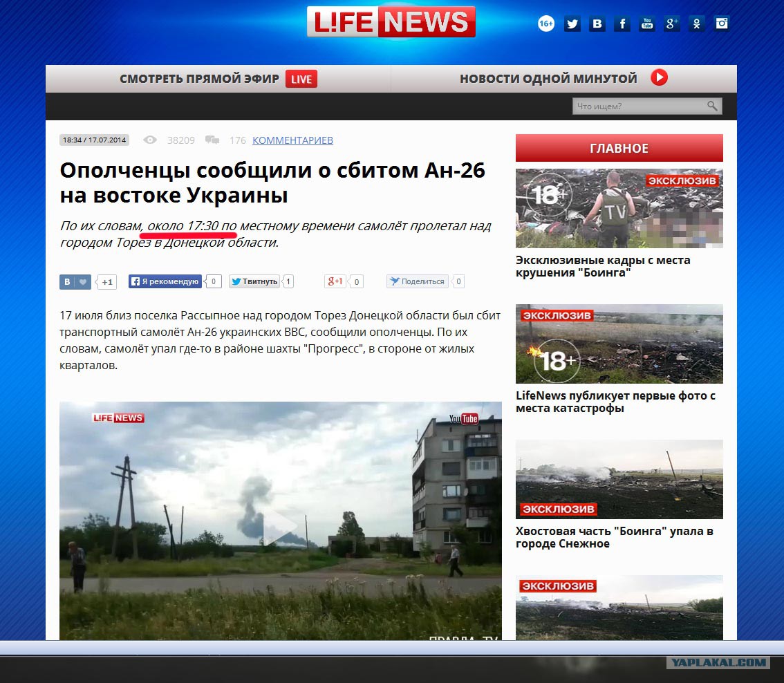Open burning field thumbnail with 18+ badge

619,344
